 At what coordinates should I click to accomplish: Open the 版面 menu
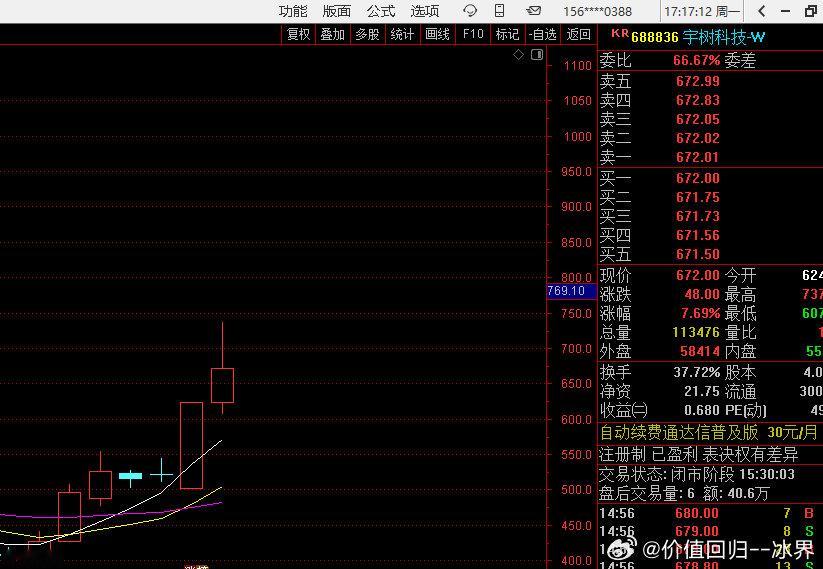point(336,11)
